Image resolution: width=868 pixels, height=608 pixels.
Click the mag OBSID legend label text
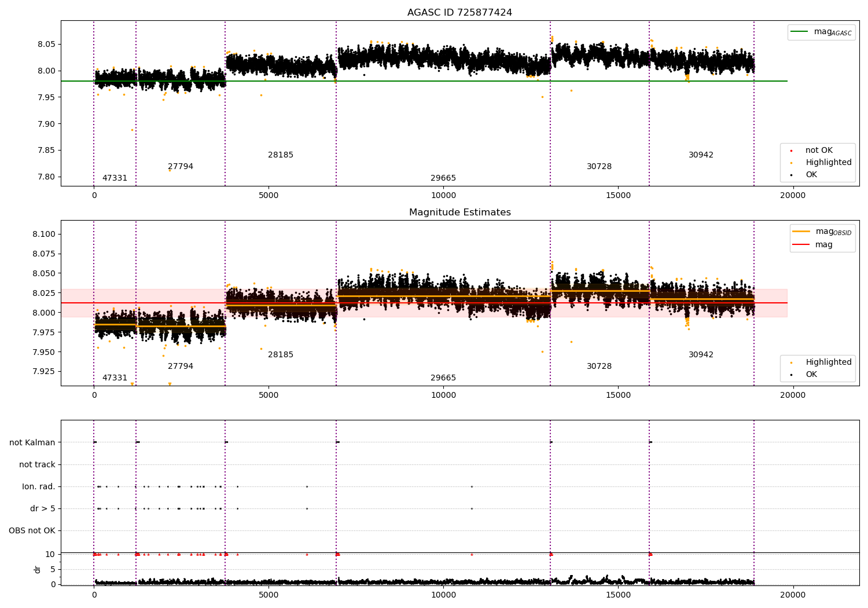pyautogui.click(x=833, y=232)
